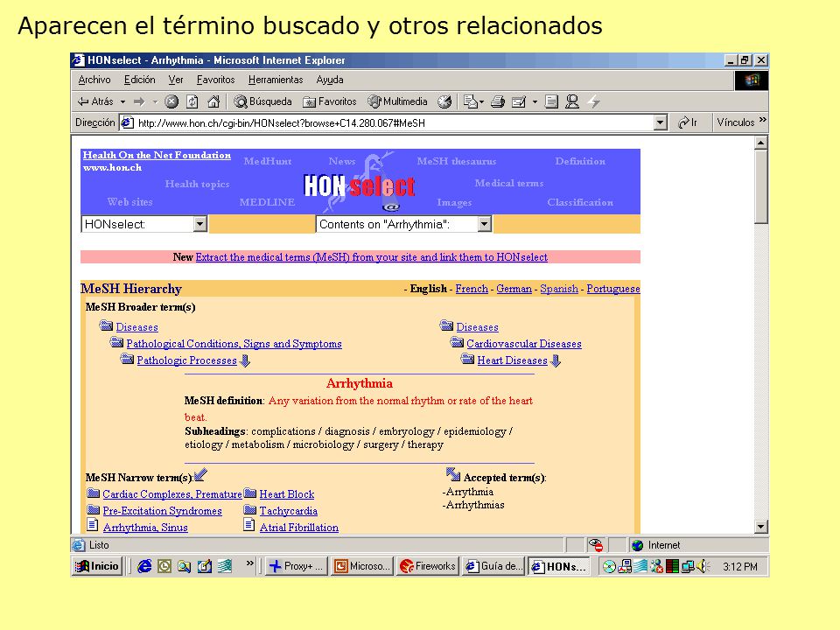Stop page loading with the Stop icon
Viewport: 840px width, 630px height.
171,101
